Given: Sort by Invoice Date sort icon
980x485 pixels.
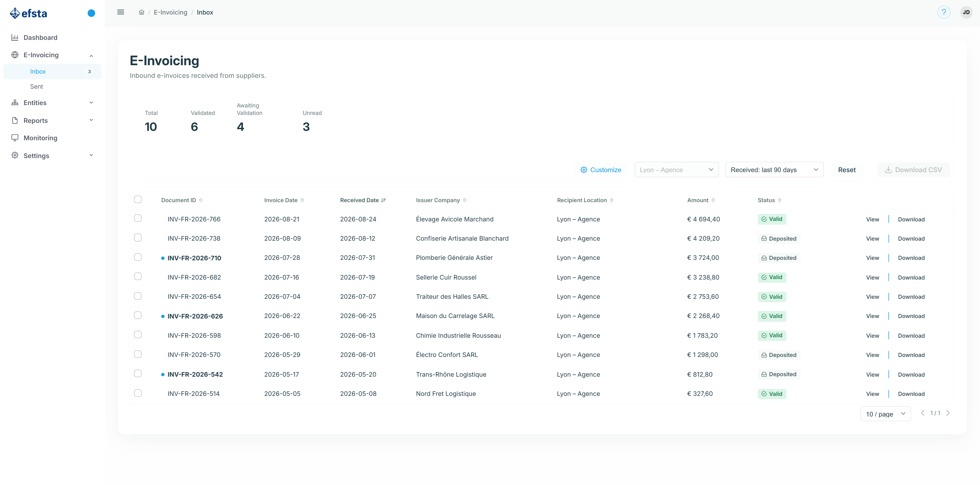Looking at the screenshot, I should tap(302, 200).
